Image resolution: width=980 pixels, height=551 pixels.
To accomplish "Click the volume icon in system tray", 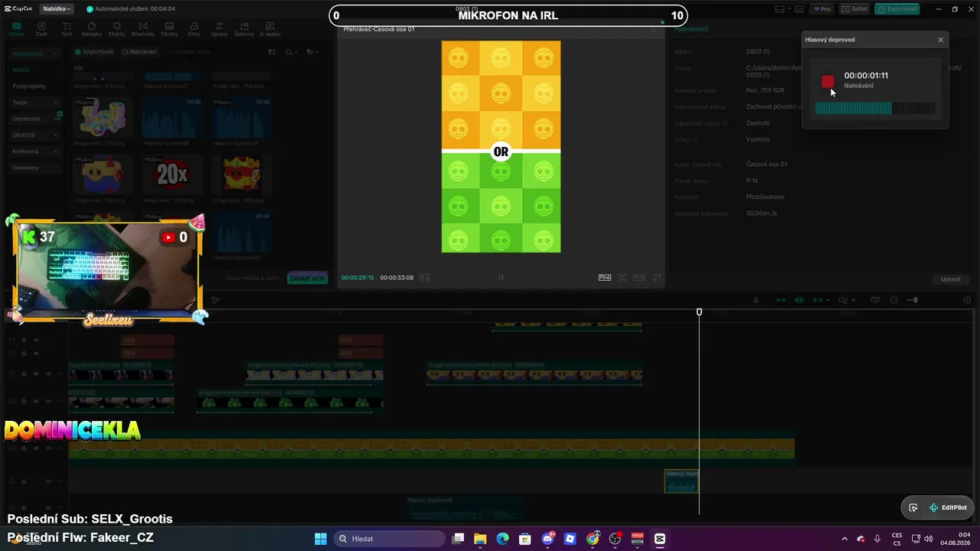I will tap(928, 539).
